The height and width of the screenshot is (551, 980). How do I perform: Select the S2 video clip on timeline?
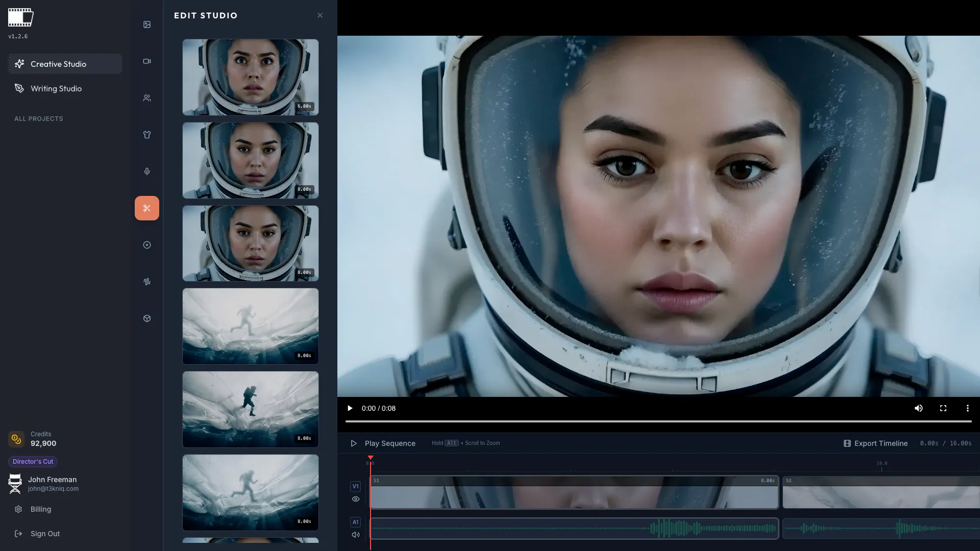tap(881, 492)
